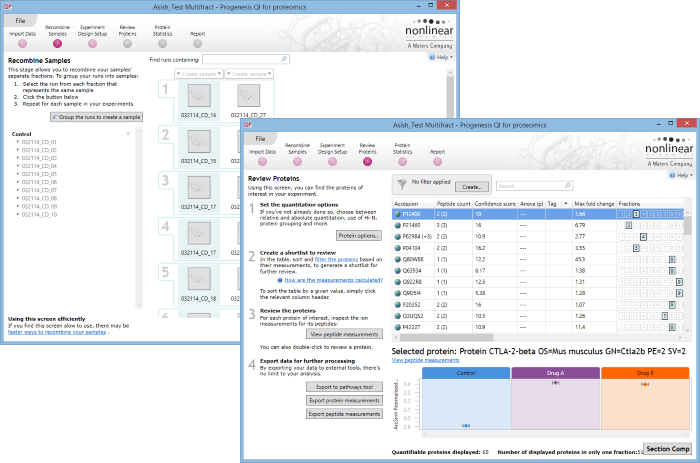Viewport: 700px width, 463px height.
Task: Open 'How are the measurements calculated?' link
Action: pos(333,280)
